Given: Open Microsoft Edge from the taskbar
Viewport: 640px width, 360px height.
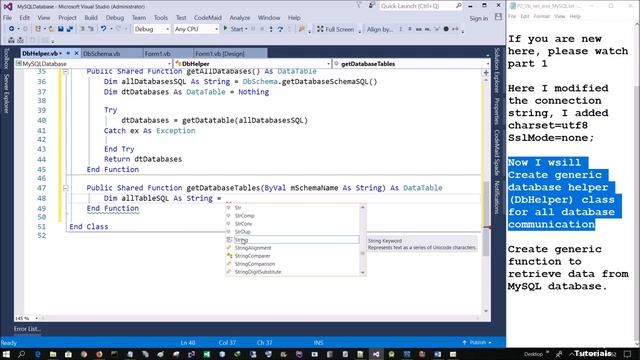Looking at the screenshot, I should [x=38, y=354].
